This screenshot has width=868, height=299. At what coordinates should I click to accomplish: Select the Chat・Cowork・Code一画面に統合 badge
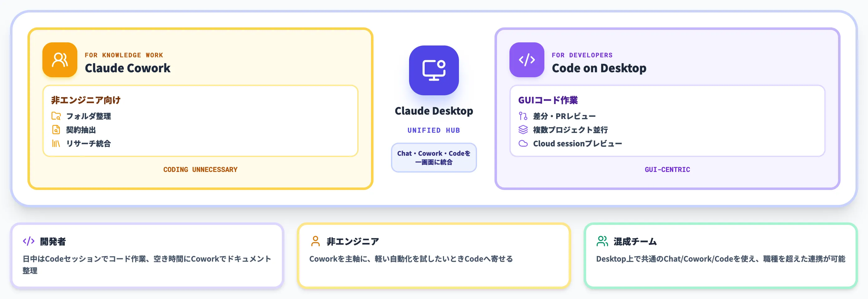[434, 158]
